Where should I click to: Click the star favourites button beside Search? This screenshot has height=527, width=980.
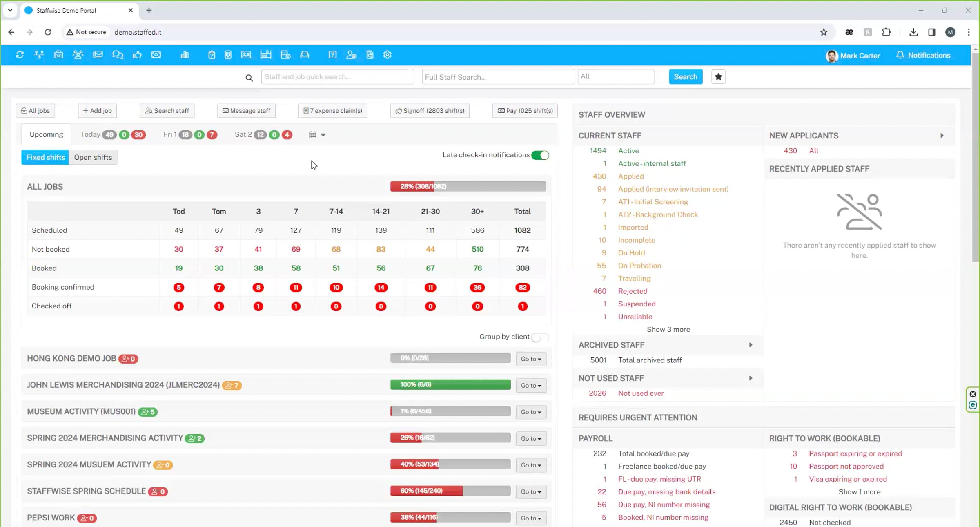718,77
